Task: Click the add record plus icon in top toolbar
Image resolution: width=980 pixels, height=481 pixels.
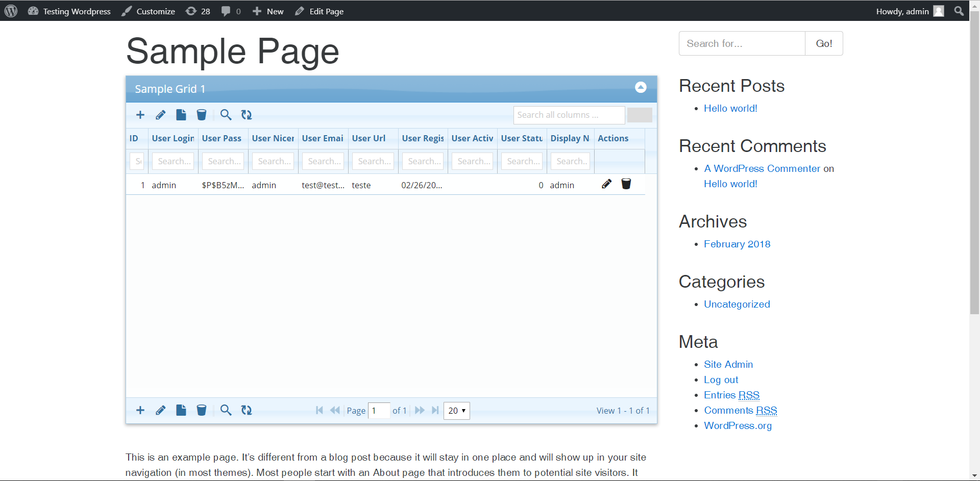Action: coord(140,115)
